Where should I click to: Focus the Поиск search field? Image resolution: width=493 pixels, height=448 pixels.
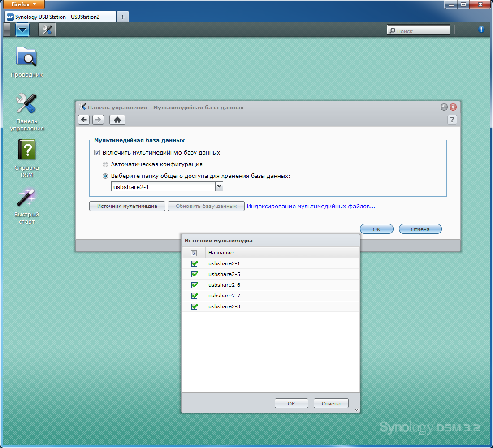click(x=419, y=30)
